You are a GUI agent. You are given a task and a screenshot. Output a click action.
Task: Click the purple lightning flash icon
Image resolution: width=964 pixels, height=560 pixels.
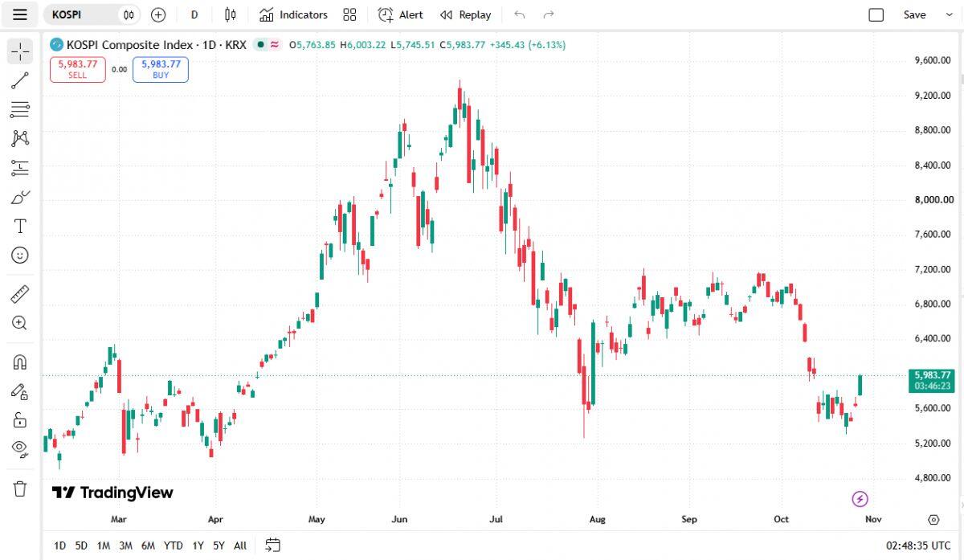[860, 499]
